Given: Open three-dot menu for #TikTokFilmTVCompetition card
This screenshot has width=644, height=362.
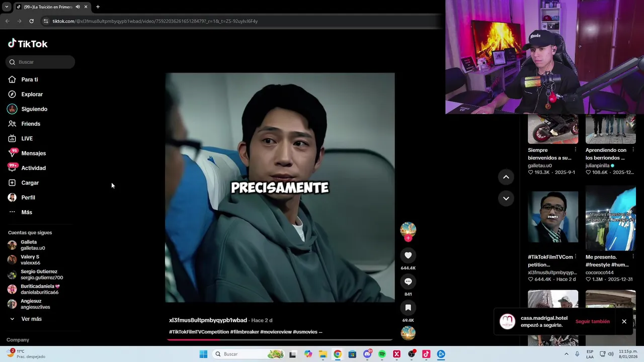Looking at the screenshot, I should [576, 257].
